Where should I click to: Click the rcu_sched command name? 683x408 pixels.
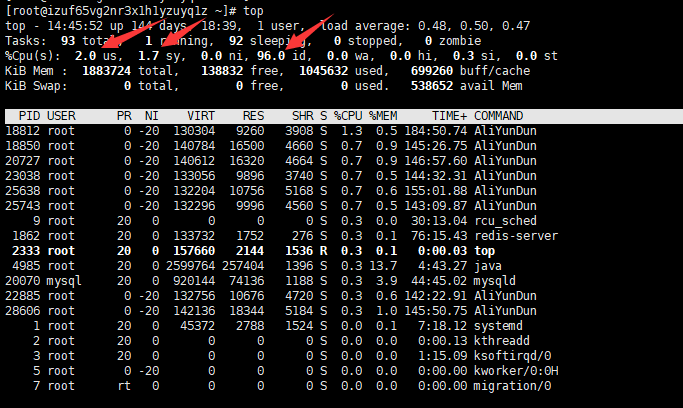point(505,221)
